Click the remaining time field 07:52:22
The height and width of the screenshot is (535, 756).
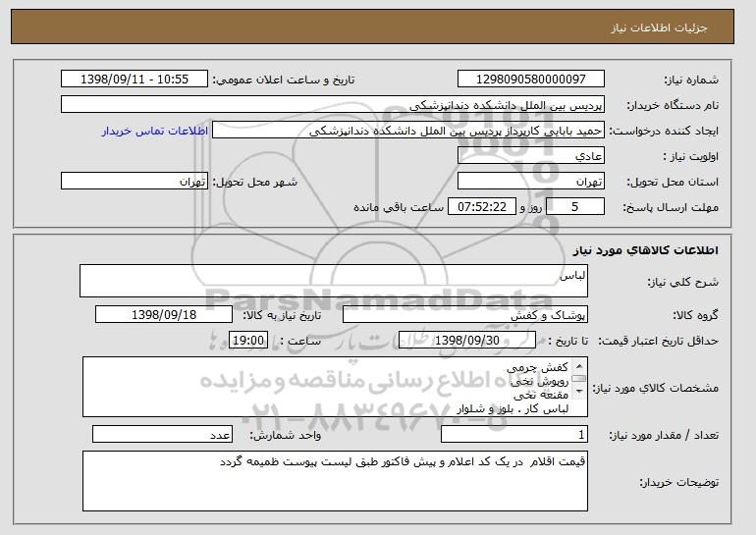click(x=482, y=207)
